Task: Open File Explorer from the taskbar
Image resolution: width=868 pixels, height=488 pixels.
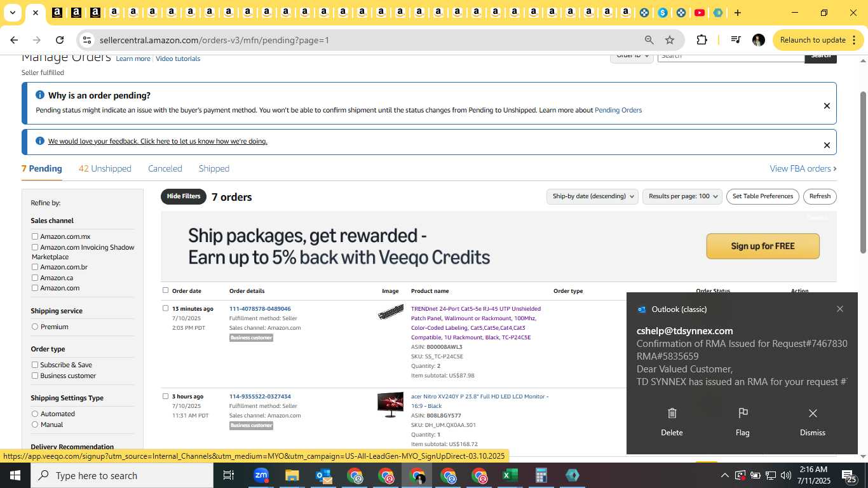Action: (292, 475)
